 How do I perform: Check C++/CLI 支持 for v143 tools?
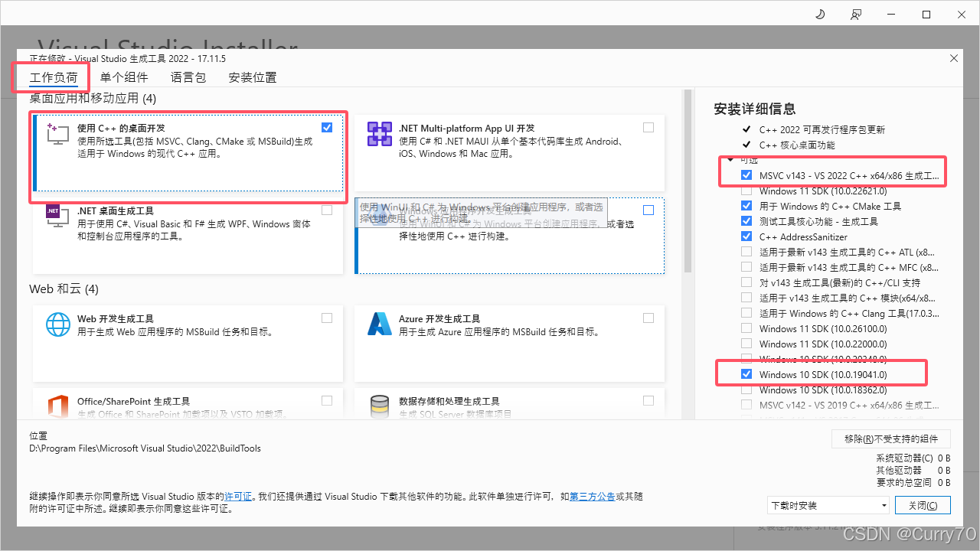(x=746, y=282)
